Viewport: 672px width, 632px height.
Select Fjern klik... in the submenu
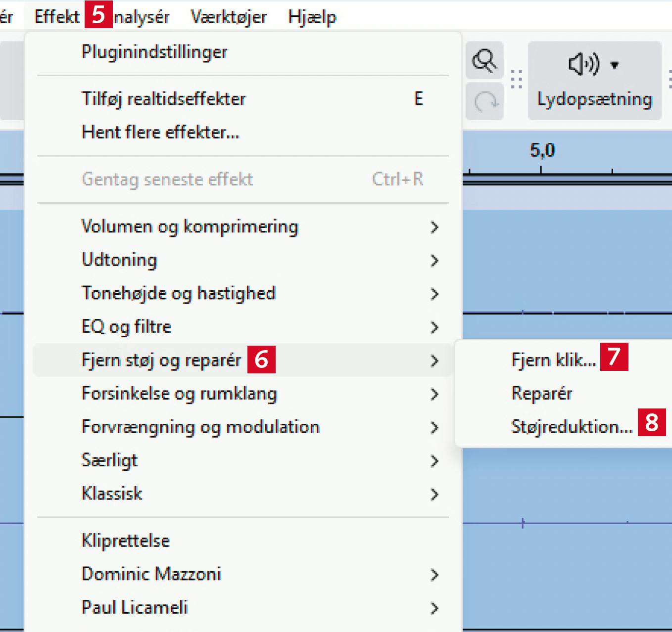tap(553, 360)
